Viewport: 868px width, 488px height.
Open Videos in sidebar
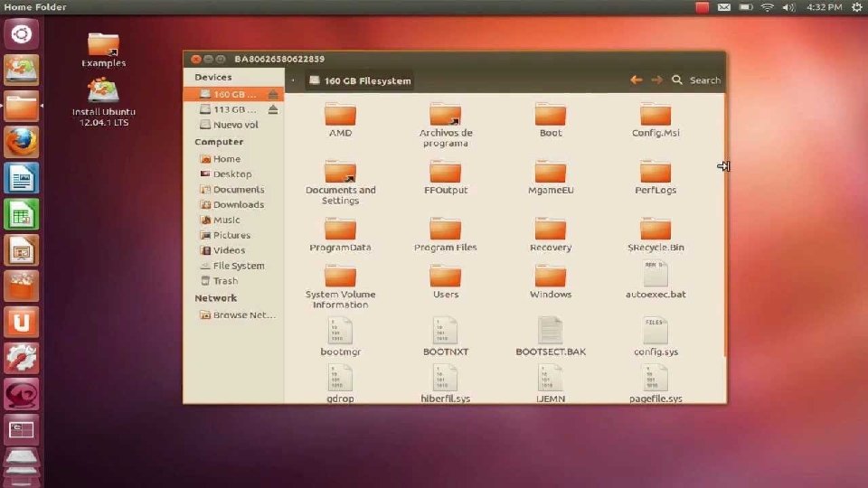[x=233, y=250]
